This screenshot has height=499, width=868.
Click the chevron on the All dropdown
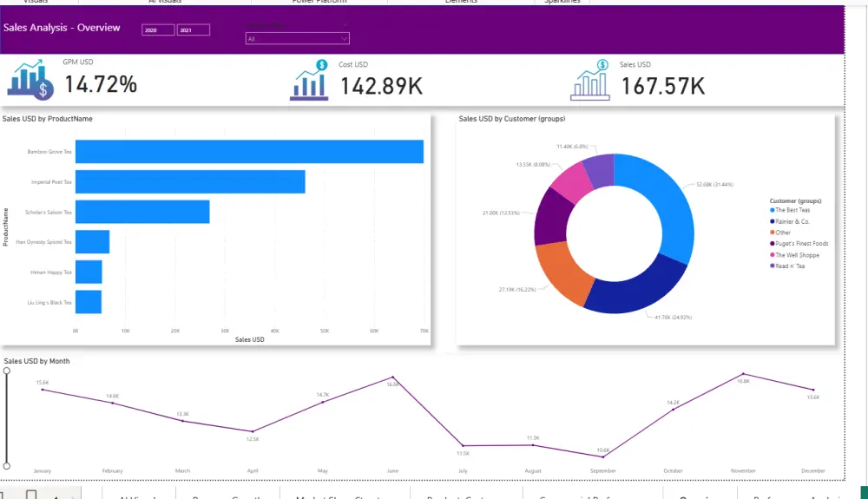(x=344, y=39)
